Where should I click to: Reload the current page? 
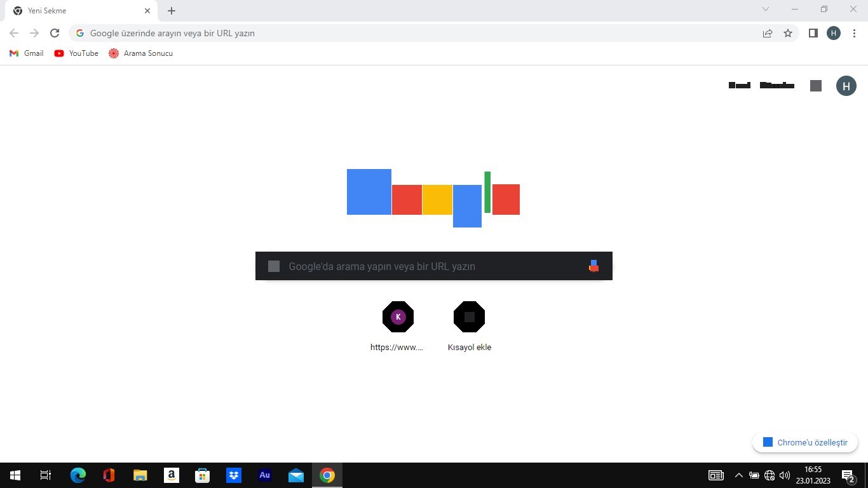(x=55, y=33)
